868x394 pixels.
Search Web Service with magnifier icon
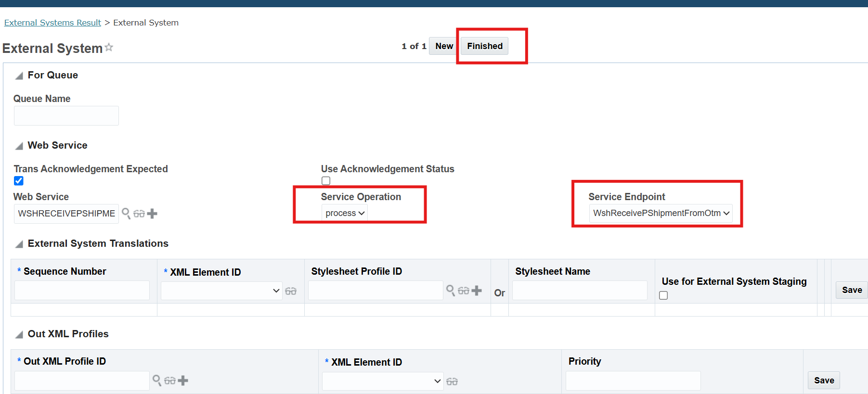coord(126,213)
